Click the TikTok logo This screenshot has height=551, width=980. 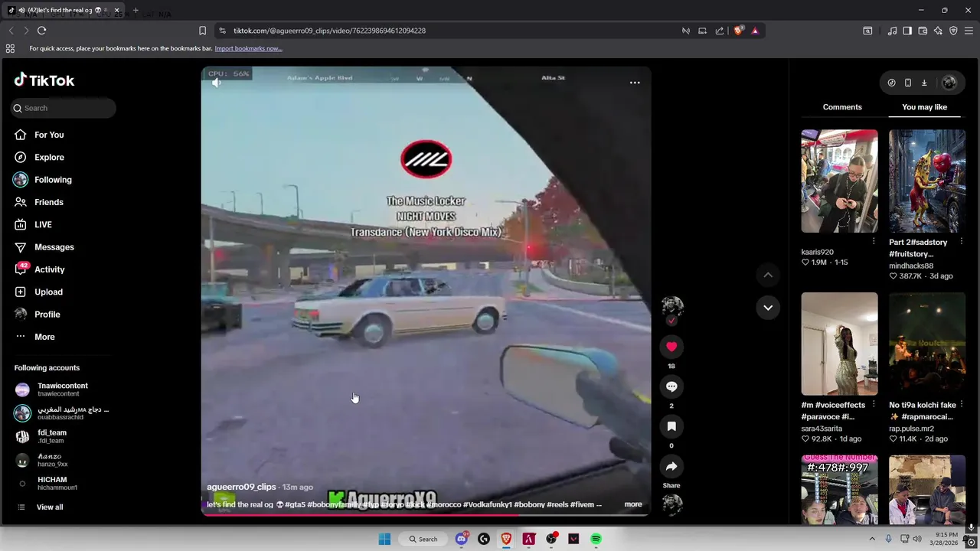point(44,80)
